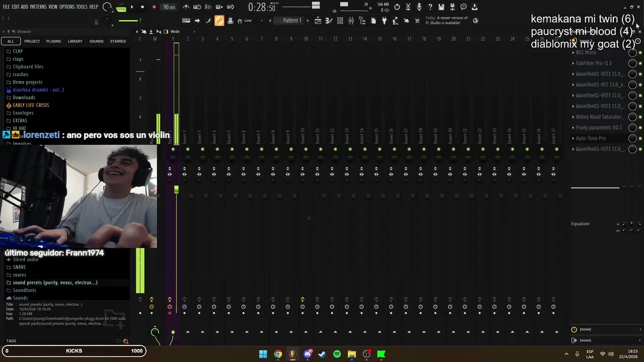The width and height of the screenshot is (644, 362).
Task: Open the plugin picker plug icon
Action: point(384,21)
